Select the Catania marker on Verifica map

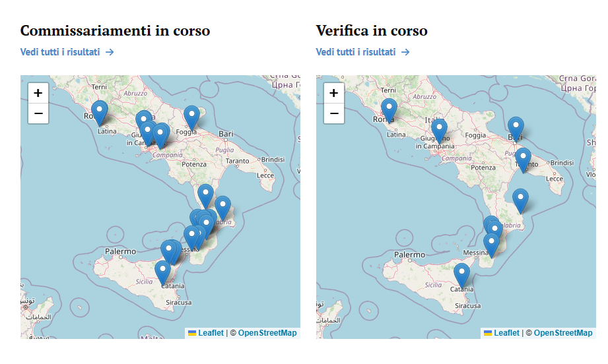click(461, 276)
